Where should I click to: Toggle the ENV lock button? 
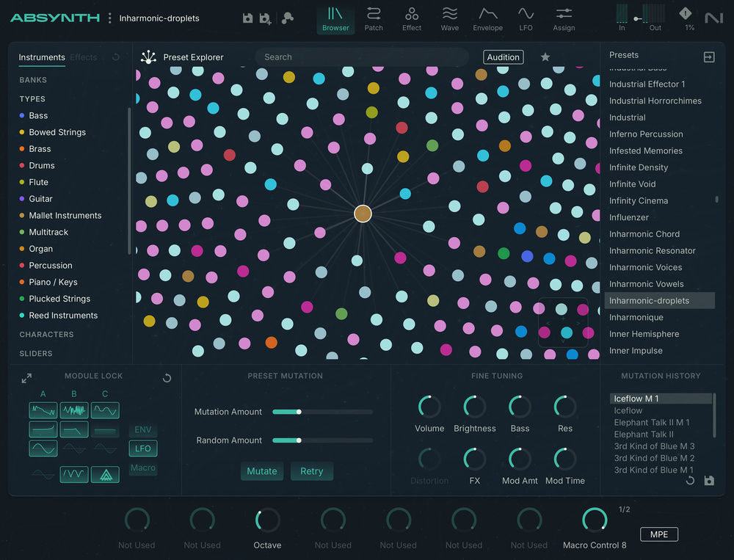[143, 430]
